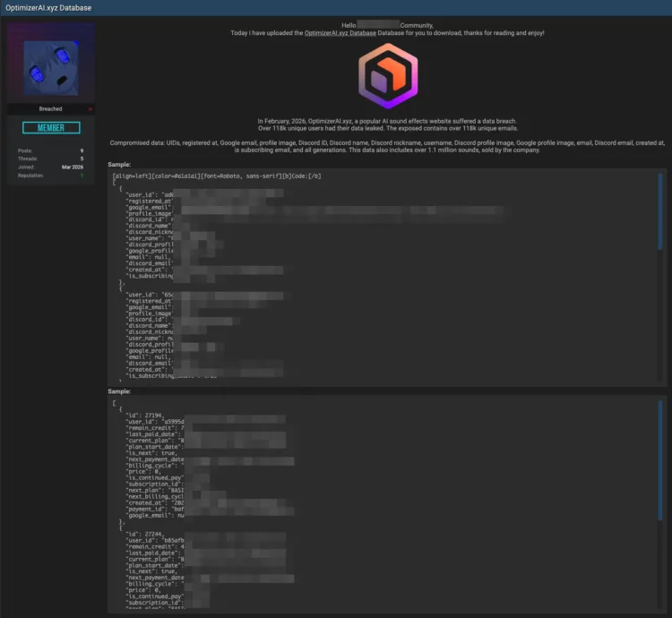Screen dimensions: 672x618
Task: Click the "Hello" greeting line
Action: 387,26
